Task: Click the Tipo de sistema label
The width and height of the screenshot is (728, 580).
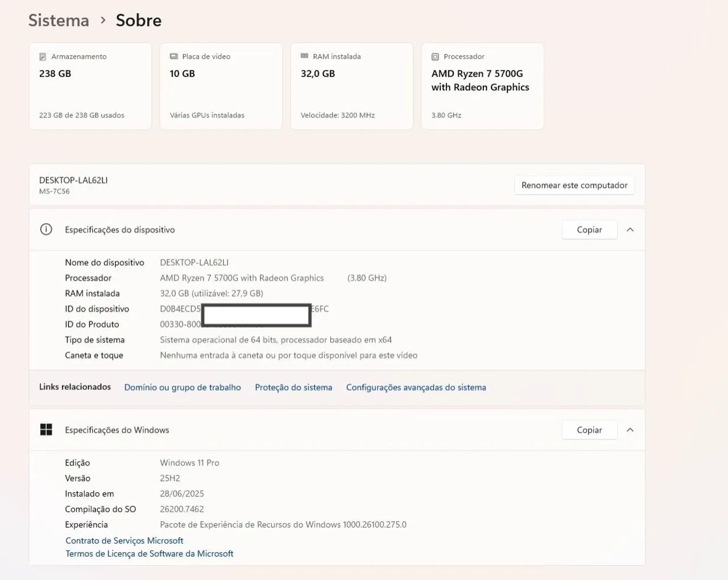Action: click(x=95, y=340)
